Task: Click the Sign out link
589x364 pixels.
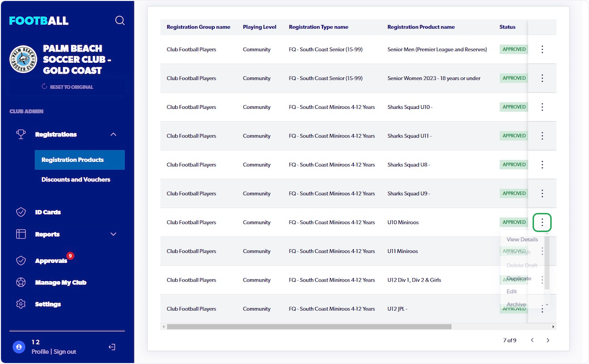Action: point(65,352)
